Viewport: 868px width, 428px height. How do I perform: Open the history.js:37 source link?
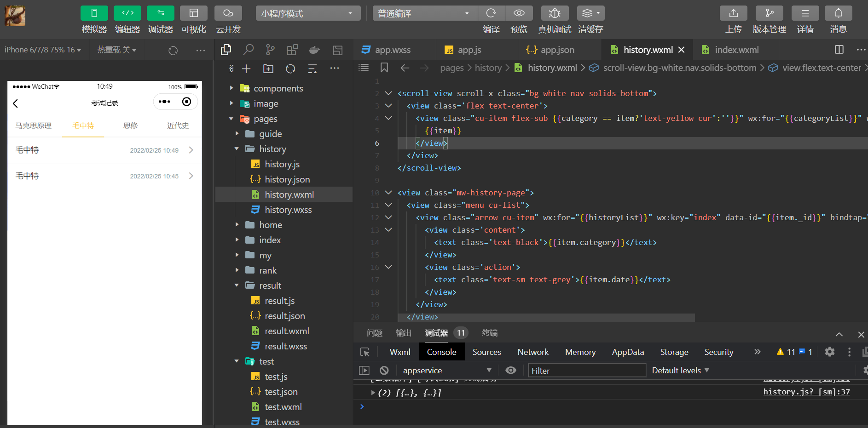click(x=806, y=392)
